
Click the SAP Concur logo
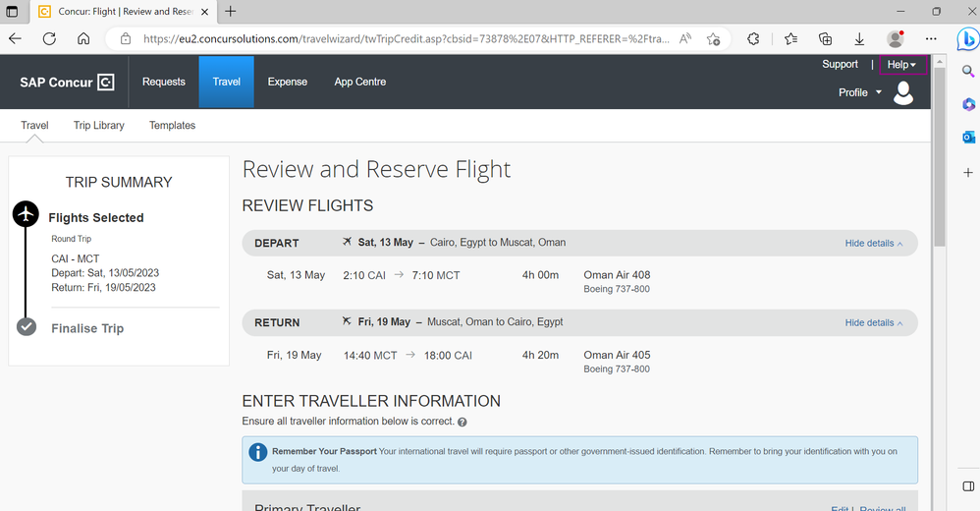(x=67, y=82)
